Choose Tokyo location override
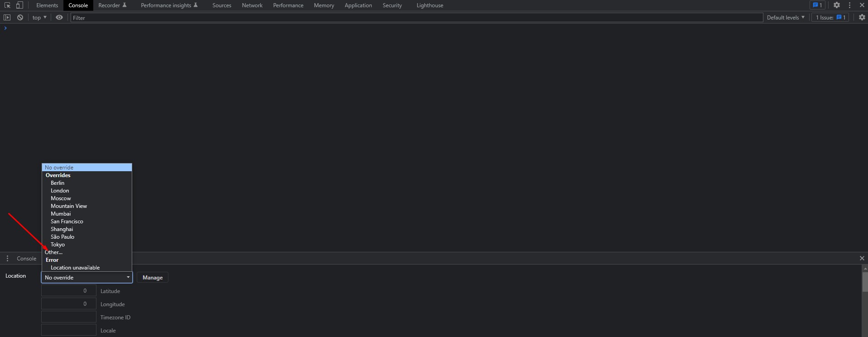The height and width of the screenshot is (337, 868). click(87, 245)
